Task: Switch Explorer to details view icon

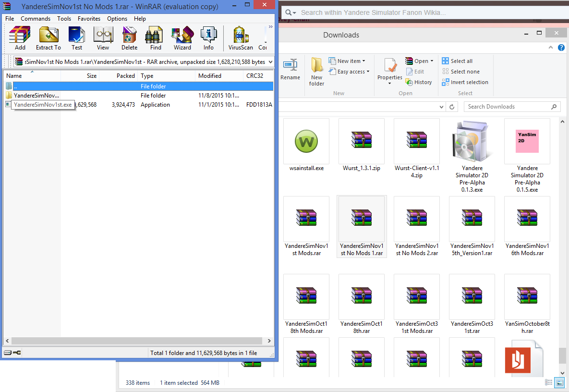Action: click(x=549, y=382)
